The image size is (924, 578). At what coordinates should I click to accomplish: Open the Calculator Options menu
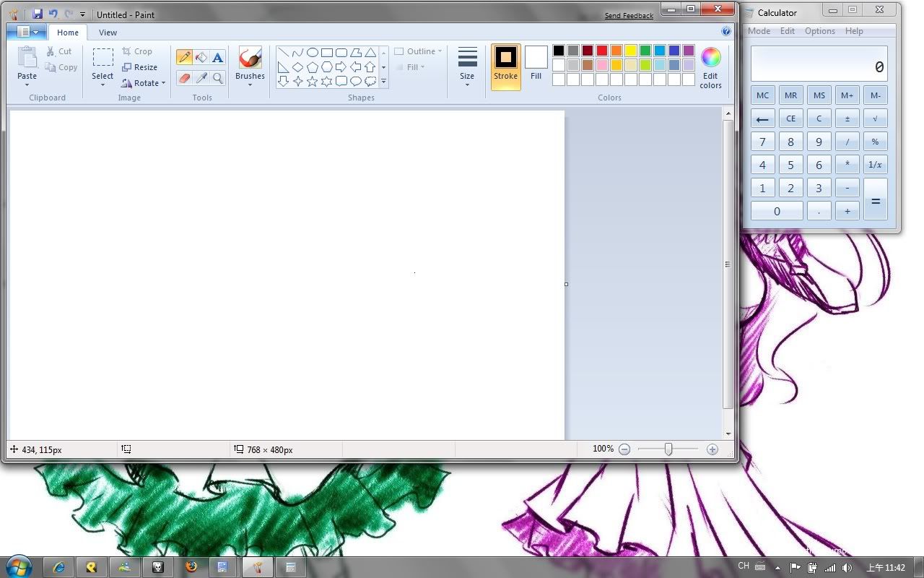819,31
